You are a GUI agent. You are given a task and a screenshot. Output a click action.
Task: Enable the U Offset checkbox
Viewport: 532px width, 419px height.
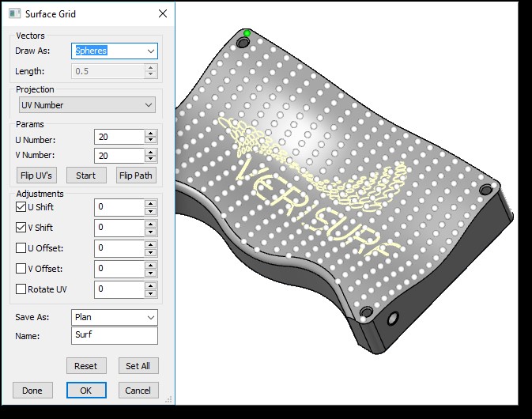pyautogui.click(x=21, y=248)
